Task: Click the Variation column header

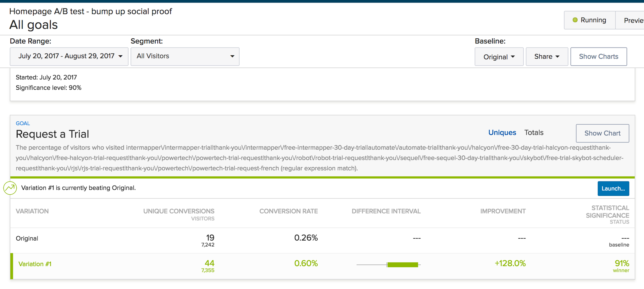Action: pos(32,211)
